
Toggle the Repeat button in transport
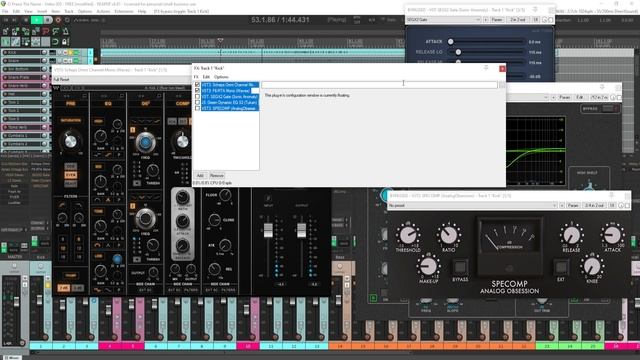67,20
